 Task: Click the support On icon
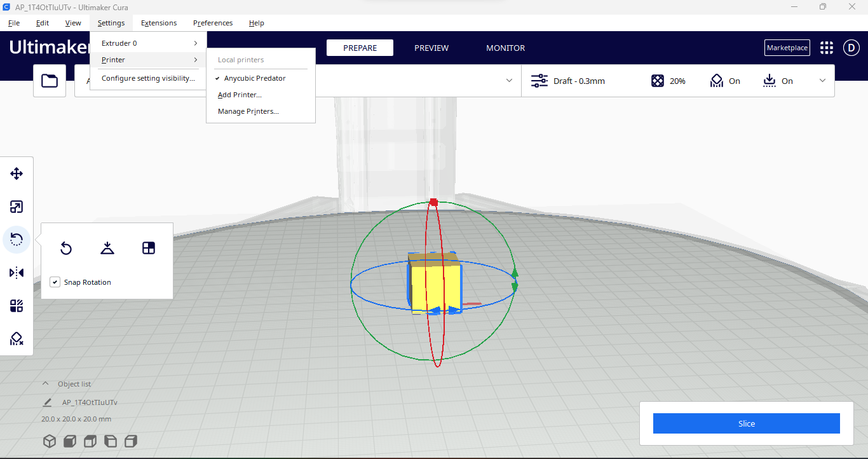coord(717,81)
